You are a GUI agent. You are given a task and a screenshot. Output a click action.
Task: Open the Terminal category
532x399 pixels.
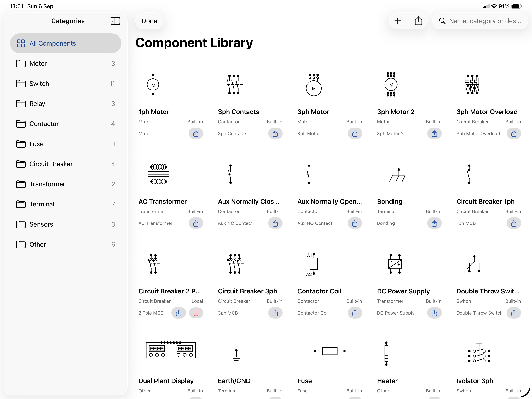66,204
